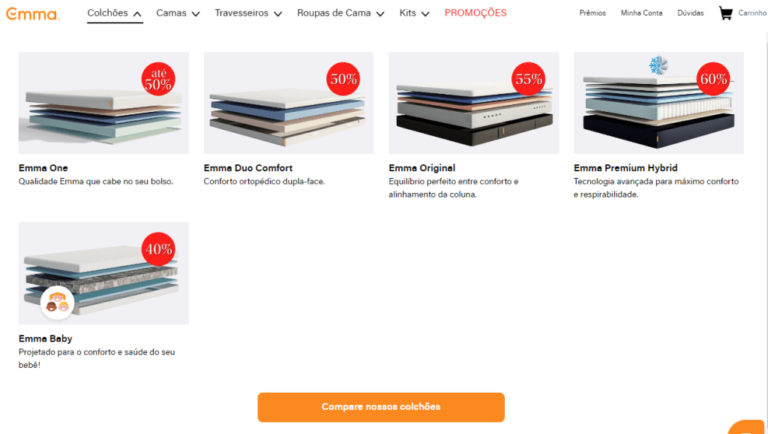Click 'Compare nossos colchões' button

[x=381, y=407]
